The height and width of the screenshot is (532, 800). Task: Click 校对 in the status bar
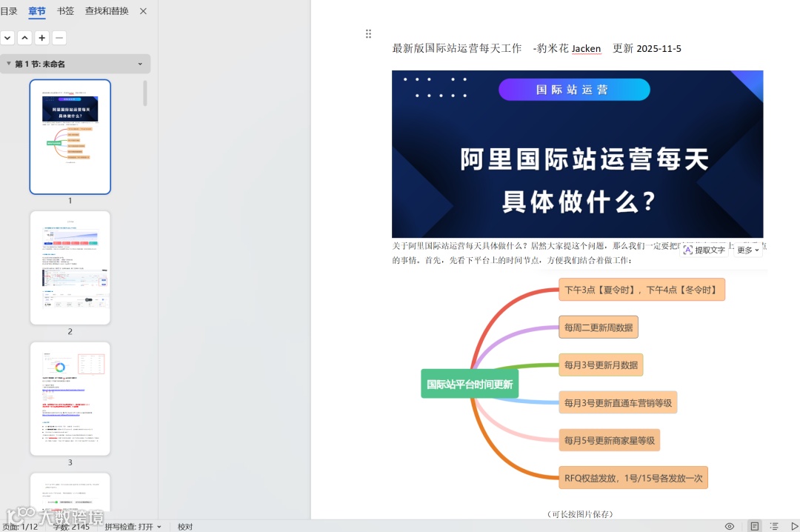(x=185, y=526)
